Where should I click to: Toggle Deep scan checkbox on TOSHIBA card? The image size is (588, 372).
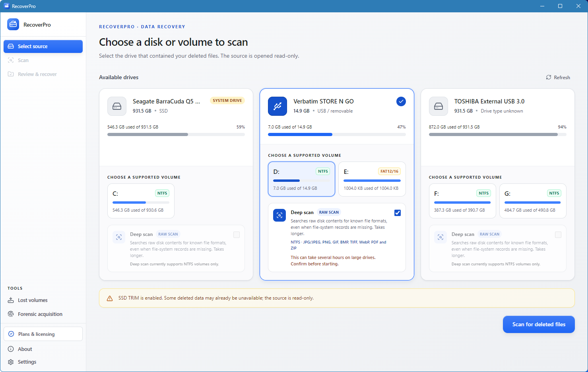pyautogui.click(x=558, y=235)
